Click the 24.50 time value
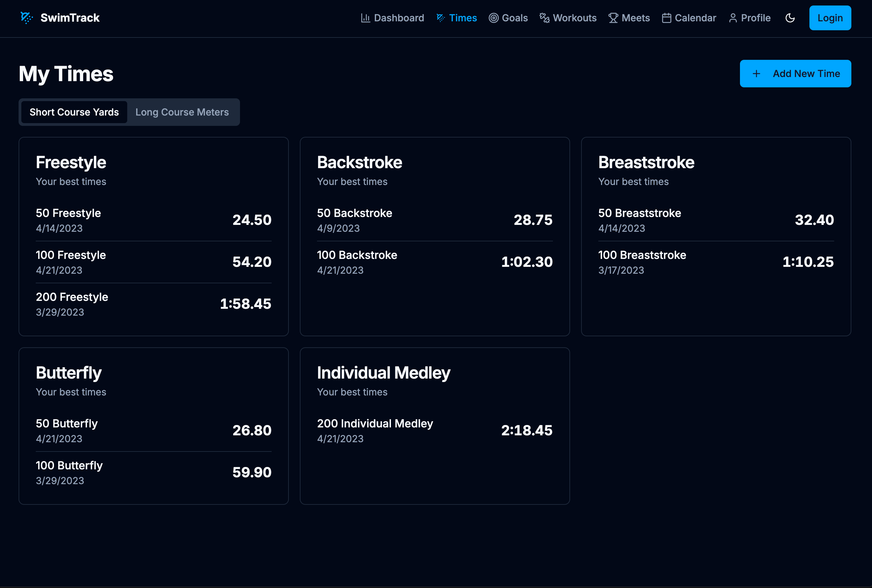The height and width of the screenshot is (588, 872). pos(252,220)
